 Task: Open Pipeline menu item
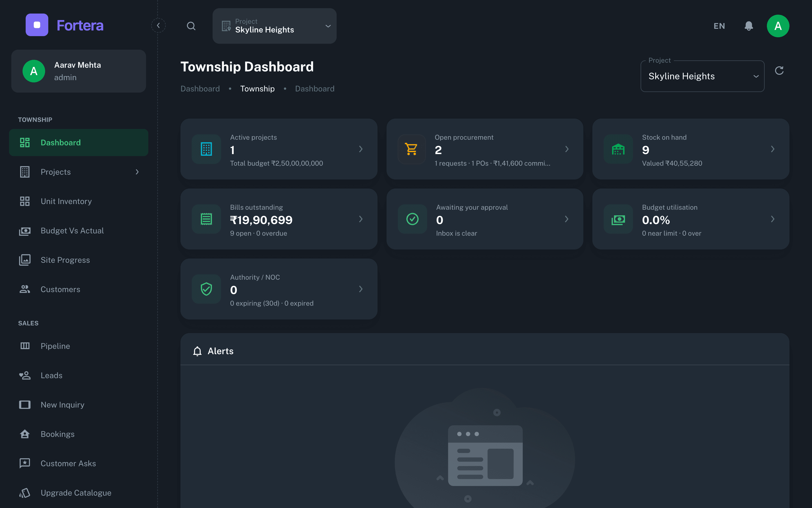(78, 346)
